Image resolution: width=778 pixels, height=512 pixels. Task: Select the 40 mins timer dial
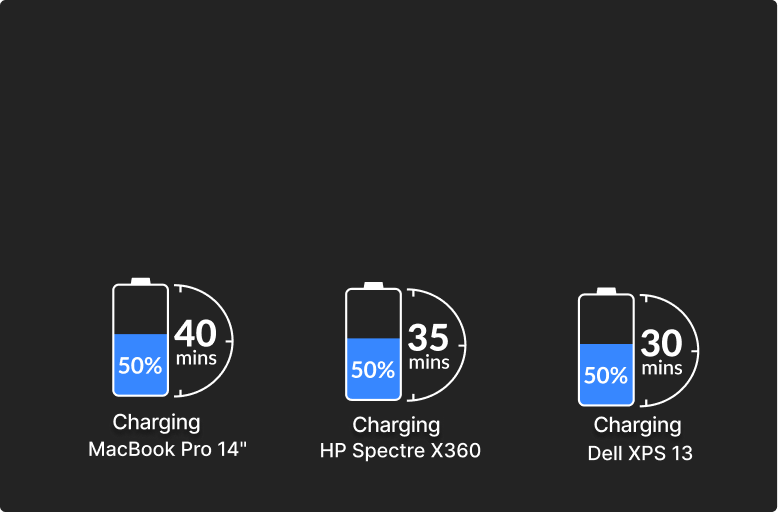point(203,341)
